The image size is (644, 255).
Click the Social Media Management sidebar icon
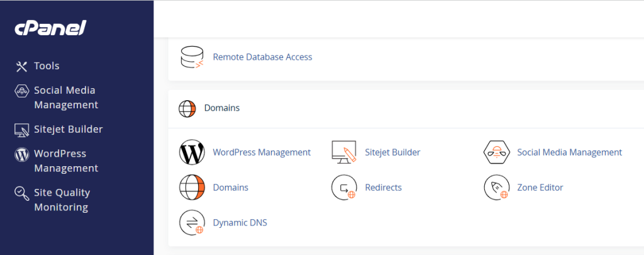[x=22, y=91]
